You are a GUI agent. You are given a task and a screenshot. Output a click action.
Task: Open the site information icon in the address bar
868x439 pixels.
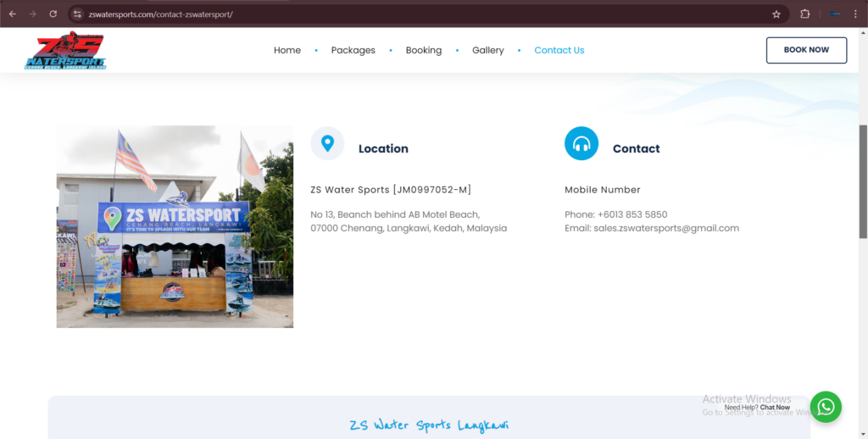[77, 14]
